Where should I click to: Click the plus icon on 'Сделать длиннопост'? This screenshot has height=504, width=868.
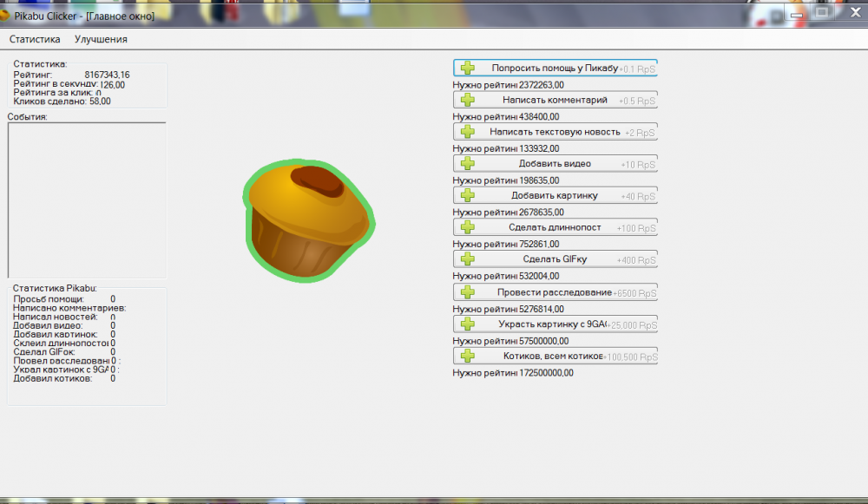coord(468,227)
